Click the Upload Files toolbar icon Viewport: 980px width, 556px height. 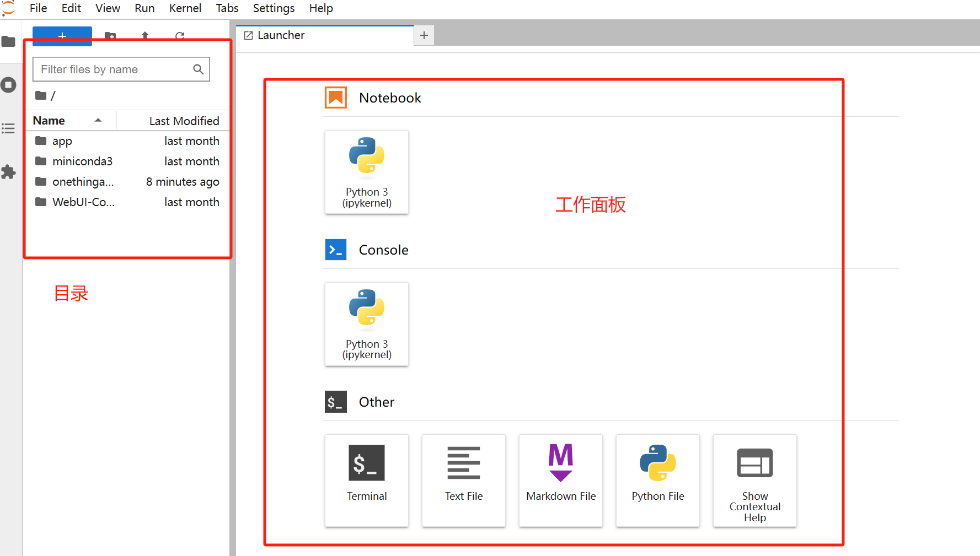(x=145, y=36)
